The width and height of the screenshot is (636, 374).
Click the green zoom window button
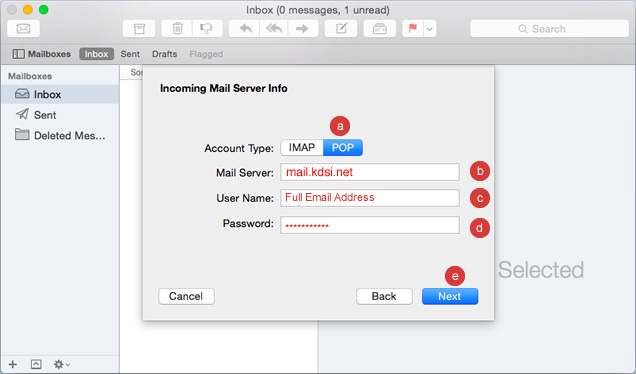pos(43,9)
